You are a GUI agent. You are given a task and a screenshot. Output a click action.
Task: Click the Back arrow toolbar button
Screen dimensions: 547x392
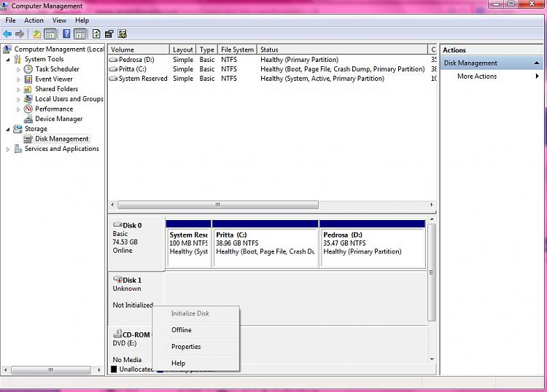coord(7,34)
